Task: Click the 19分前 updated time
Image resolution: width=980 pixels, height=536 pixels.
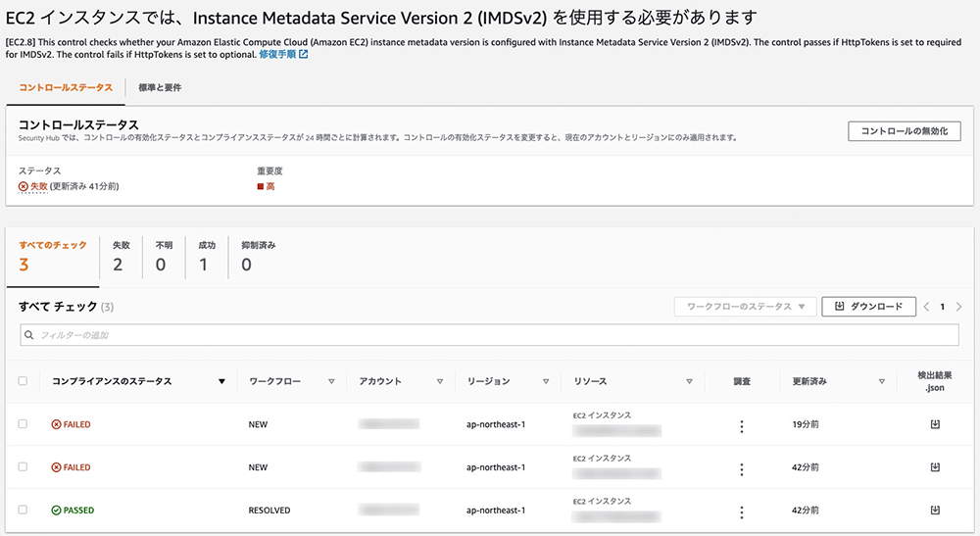Action: point(806,424)
